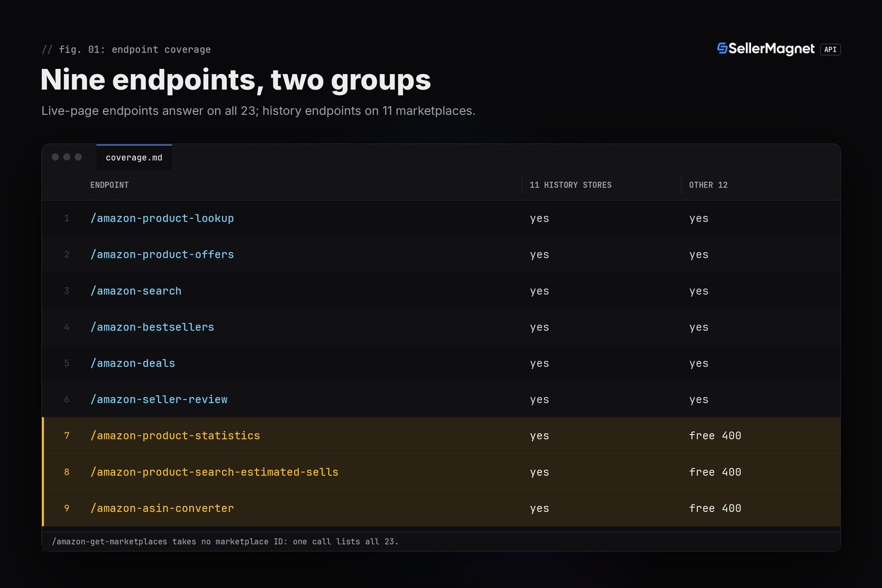Click history-stores 'yes' in amazon-search row
This screenshot has width=882, height=588.
coord(539,291)
